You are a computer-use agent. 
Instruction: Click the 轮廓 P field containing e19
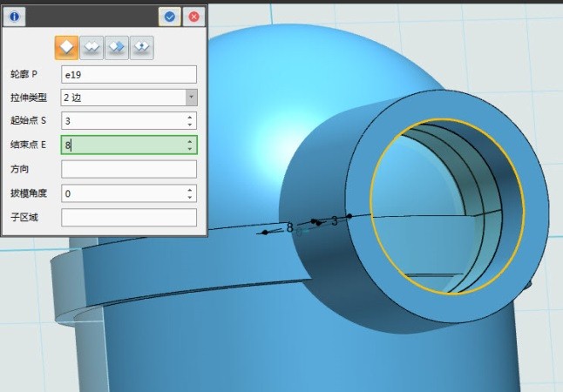(x=128, y=75)
